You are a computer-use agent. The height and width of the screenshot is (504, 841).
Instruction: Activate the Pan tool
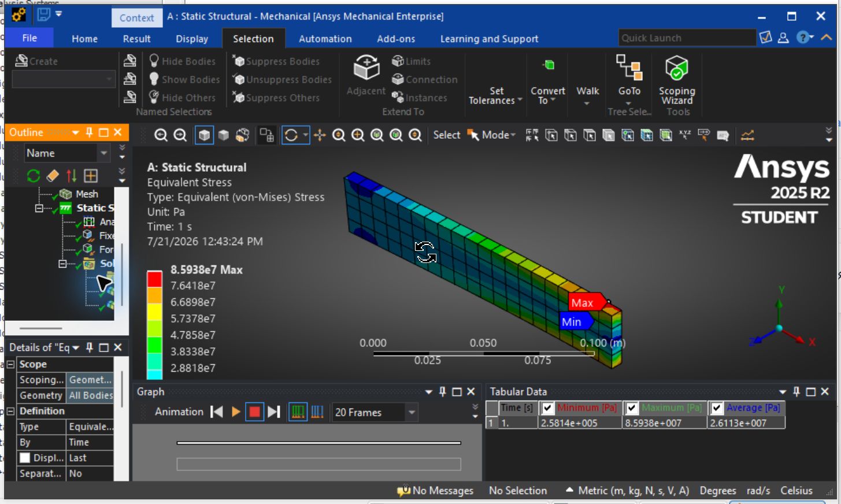(320, 135)
